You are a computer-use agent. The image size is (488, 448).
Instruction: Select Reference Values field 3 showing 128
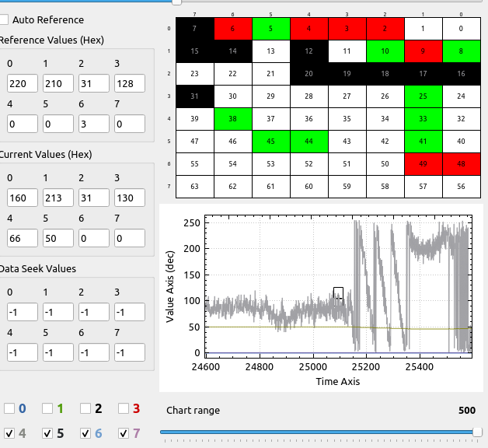[x=129, y=83]
